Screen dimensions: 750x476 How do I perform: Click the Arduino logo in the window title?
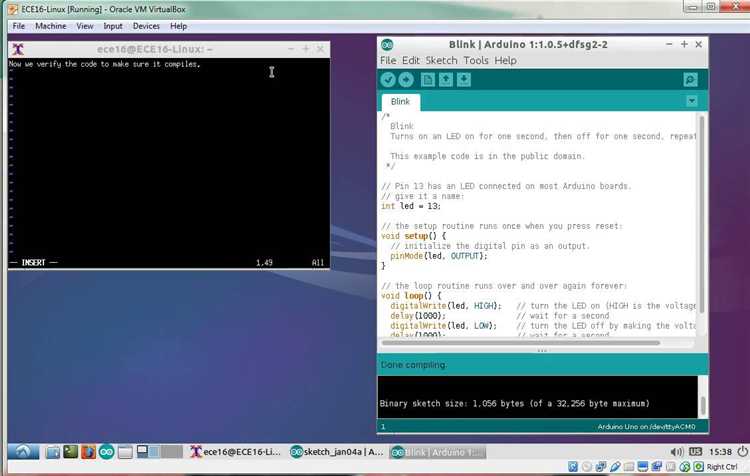pos(387,45)
